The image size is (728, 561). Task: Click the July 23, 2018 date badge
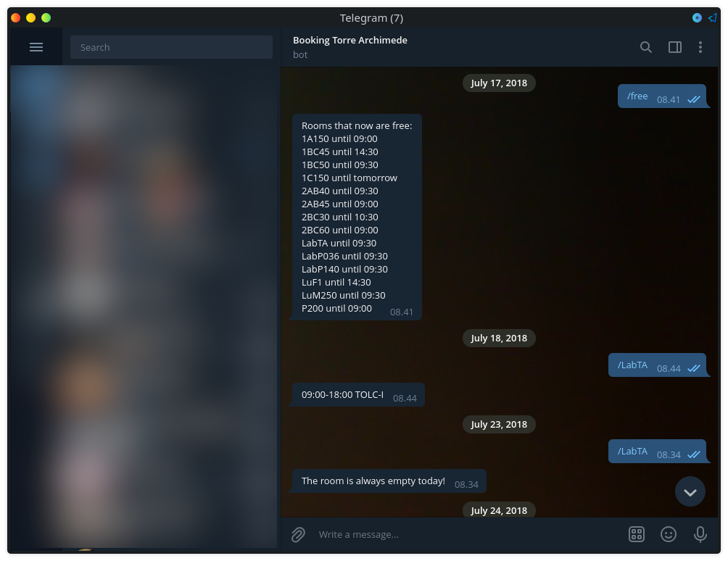(x=499, y=424)
